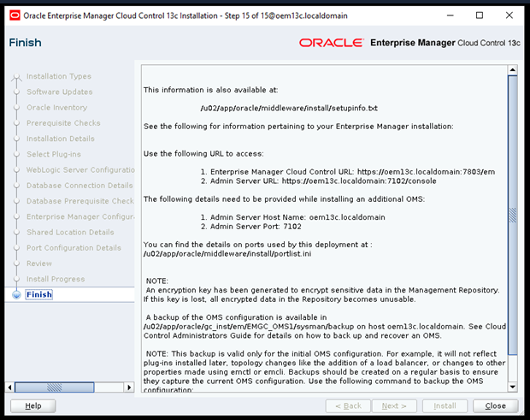
Task: Select the Install Progress step
Action: click(56, 279)
